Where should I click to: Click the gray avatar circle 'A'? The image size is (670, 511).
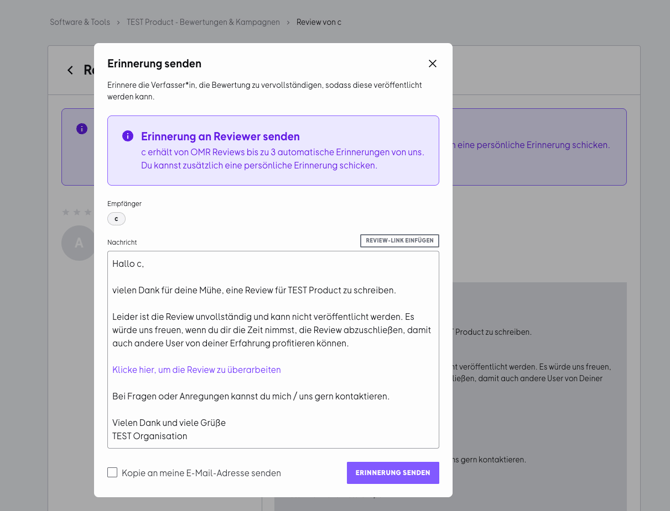pyautogui.click(x=78, y=243)
